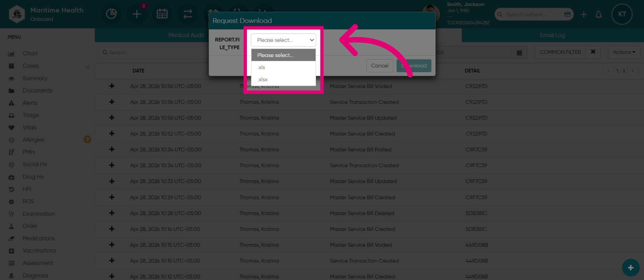Click the page indicator 1 / 2
The width and height of the screenshot is (644, 280).
coord(621,71)
